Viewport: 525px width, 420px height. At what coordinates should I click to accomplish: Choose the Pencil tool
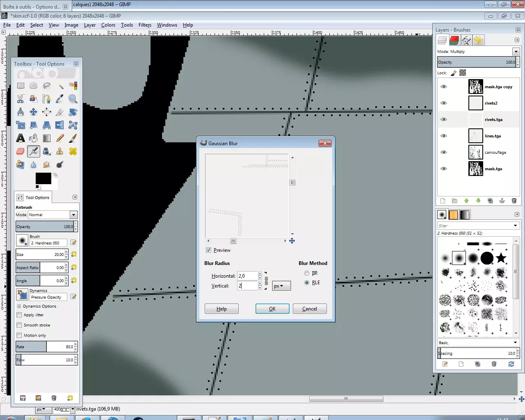click(60, 138)
